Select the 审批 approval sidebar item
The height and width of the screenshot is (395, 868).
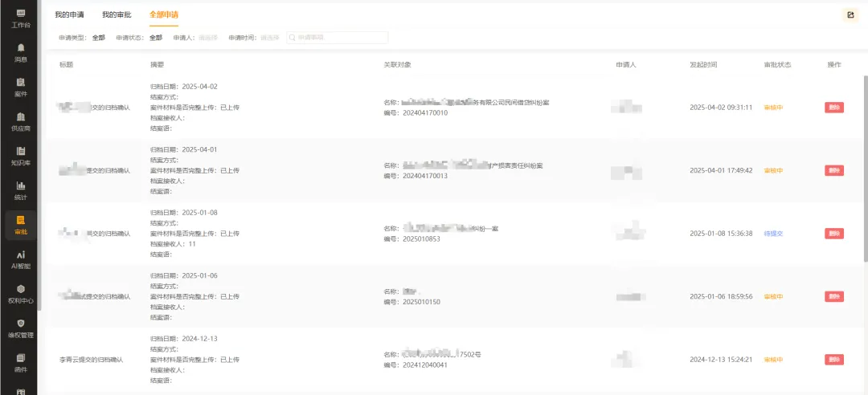click(x=21, y=225)
